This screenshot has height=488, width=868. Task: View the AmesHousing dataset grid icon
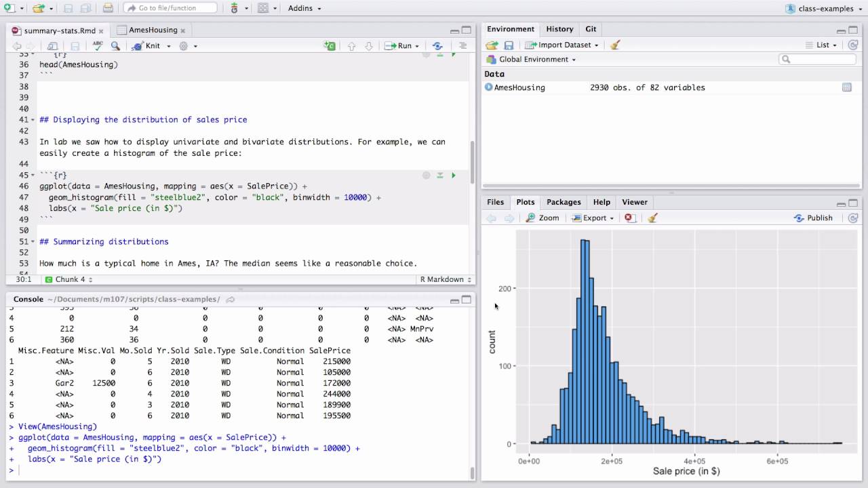[846, 87]
